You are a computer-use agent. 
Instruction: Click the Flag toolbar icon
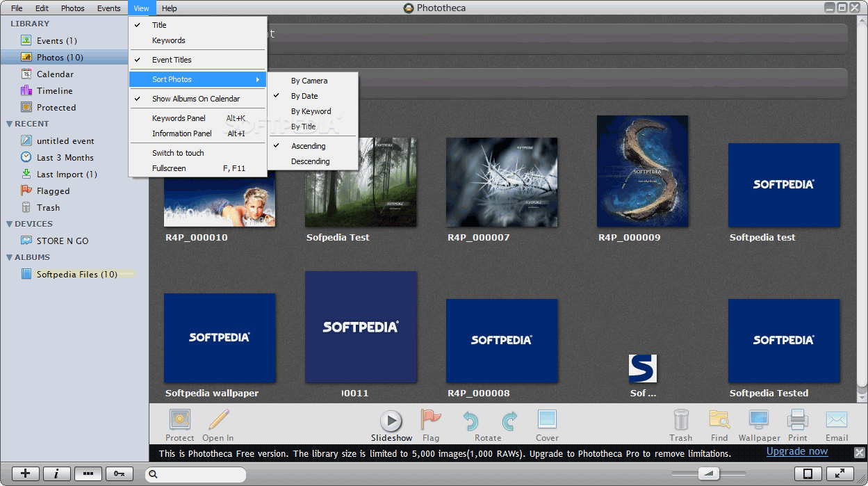coord(431,420)
